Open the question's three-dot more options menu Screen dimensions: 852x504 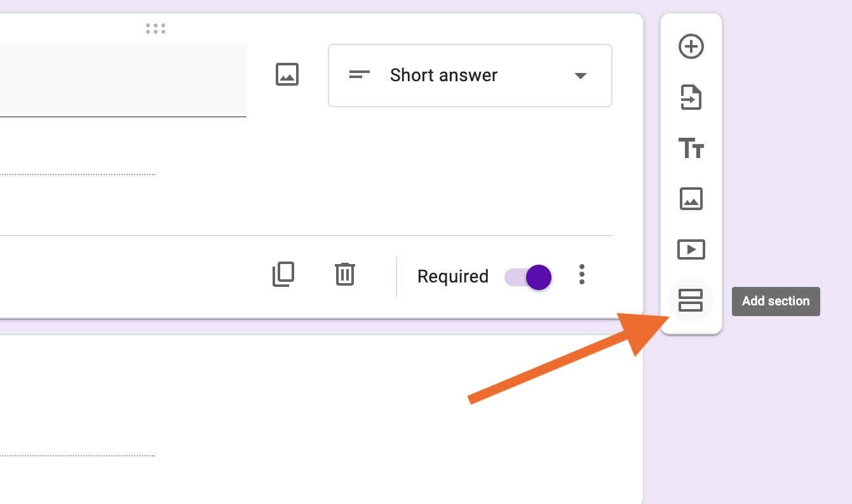pos(582,275)
